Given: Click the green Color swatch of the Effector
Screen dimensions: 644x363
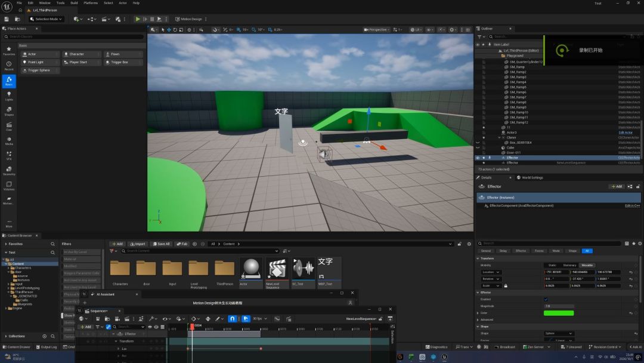Looking at the screenshot, I should click(559, 313).
